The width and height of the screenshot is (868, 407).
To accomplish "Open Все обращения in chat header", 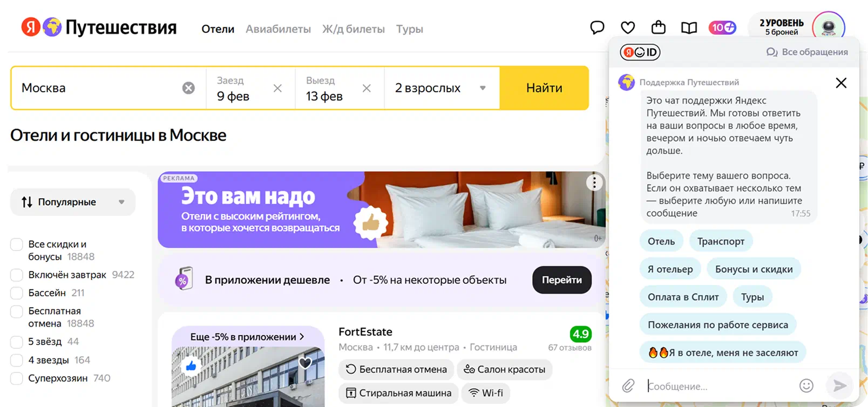I will 807,52.
